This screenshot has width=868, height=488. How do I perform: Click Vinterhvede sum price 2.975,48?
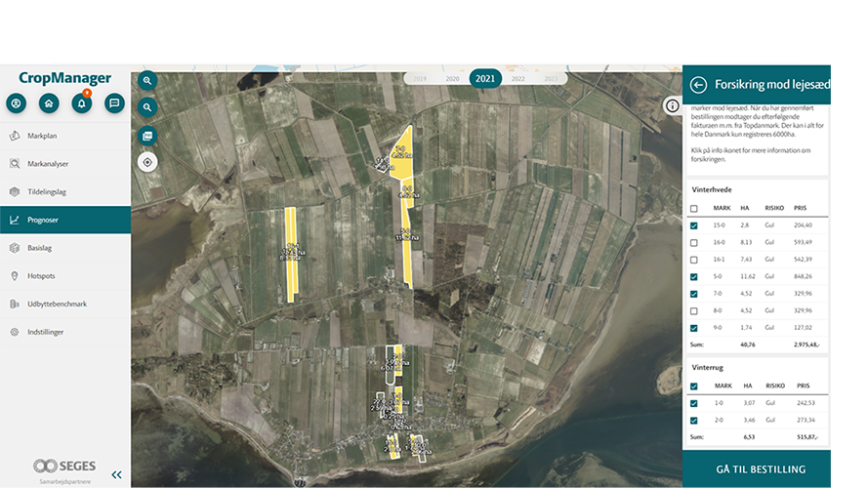[x=807, y=345]
